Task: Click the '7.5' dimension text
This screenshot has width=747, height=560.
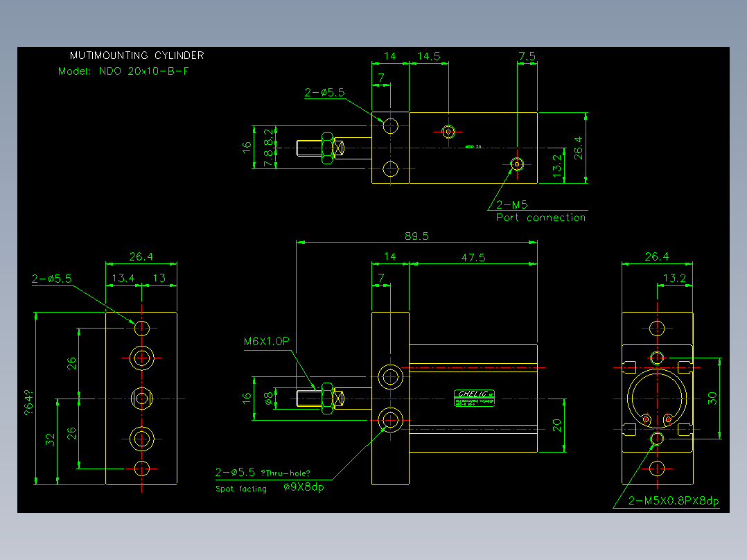Action: (x=527, y=56)
